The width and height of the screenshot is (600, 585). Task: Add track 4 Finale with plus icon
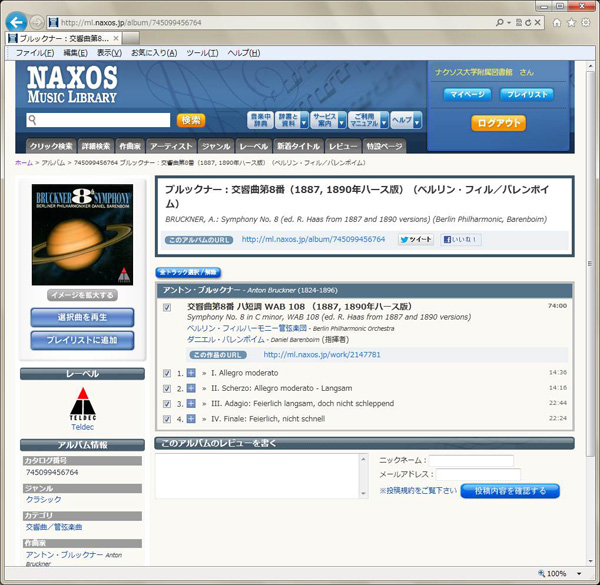point(191,419)
